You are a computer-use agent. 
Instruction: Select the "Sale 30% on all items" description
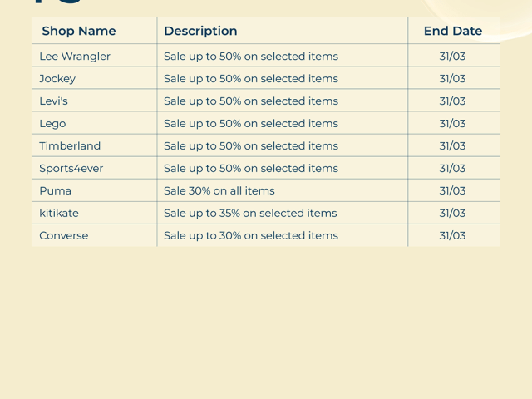219,191
